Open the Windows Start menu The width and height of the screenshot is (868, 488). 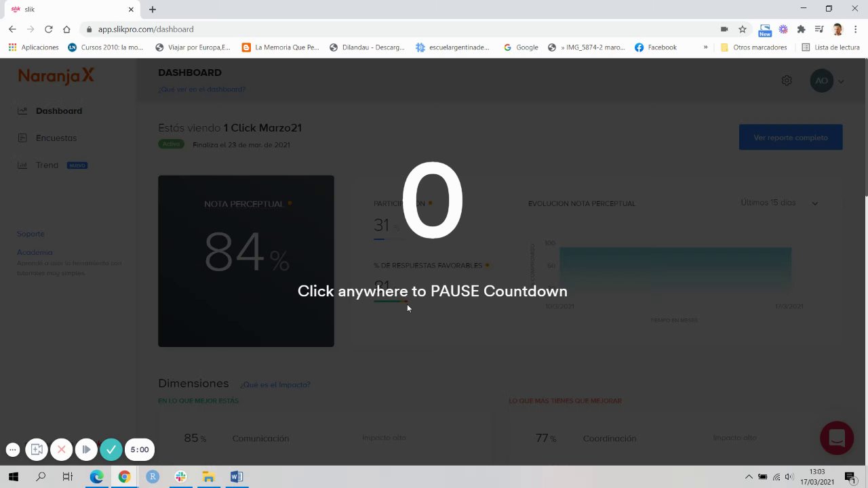(13, 476)
